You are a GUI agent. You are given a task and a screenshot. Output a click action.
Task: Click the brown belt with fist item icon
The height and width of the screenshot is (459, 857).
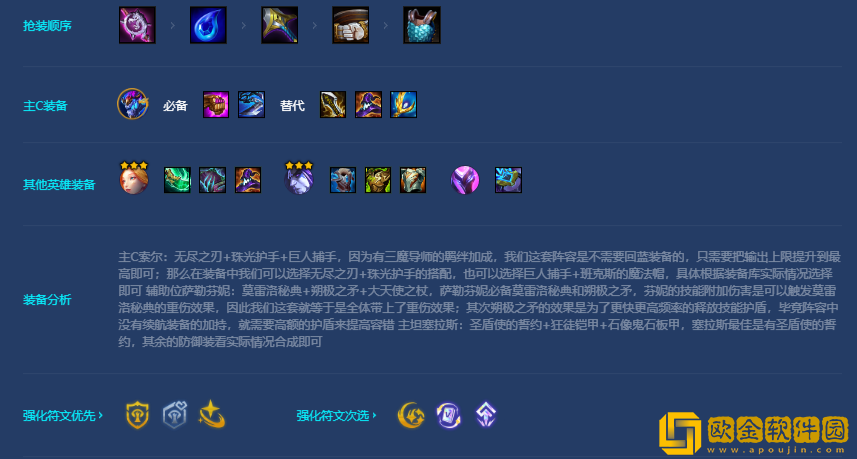(x=350, y=25)
